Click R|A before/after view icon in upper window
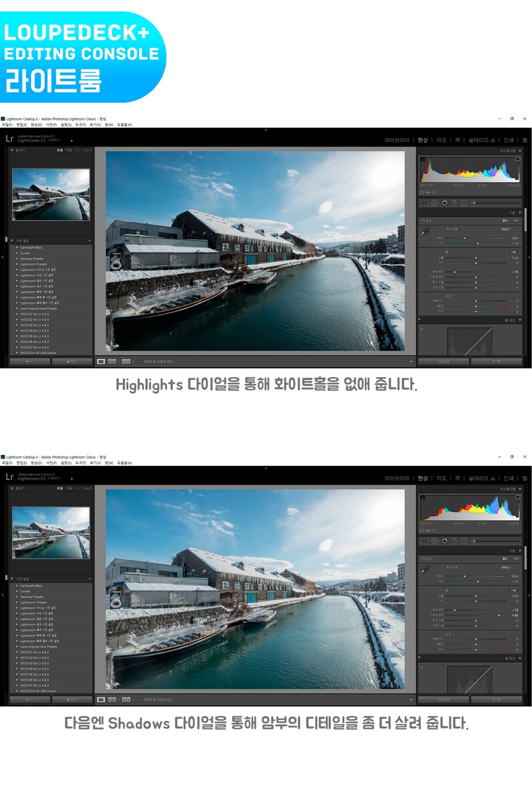 click(112, 361)
